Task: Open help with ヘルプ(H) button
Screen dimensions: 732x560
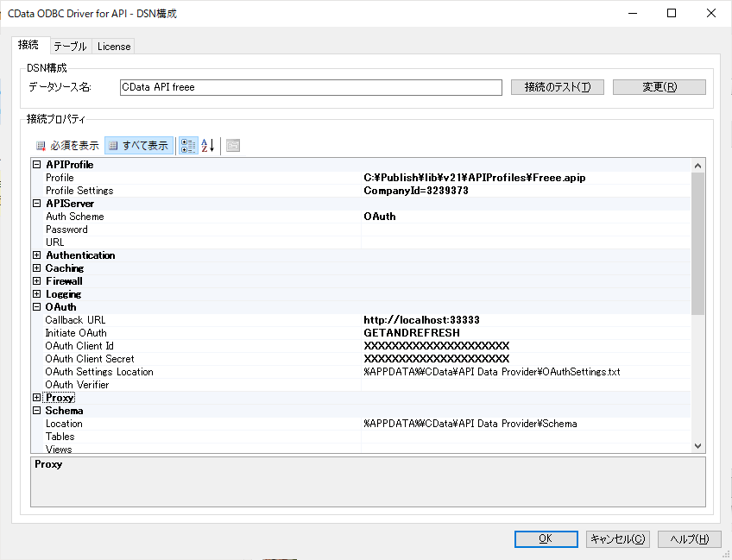Action: [690, 539]
